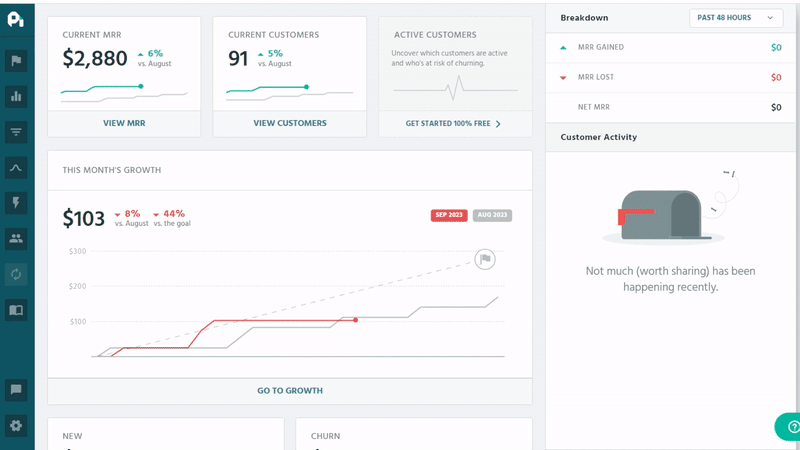Click the green help question mark button

pos(788,426)
